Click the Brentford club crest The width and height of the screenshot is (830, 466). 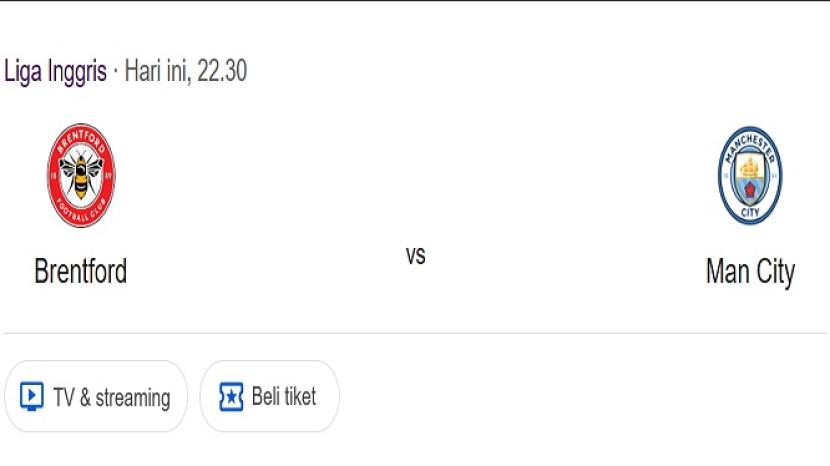81,176
